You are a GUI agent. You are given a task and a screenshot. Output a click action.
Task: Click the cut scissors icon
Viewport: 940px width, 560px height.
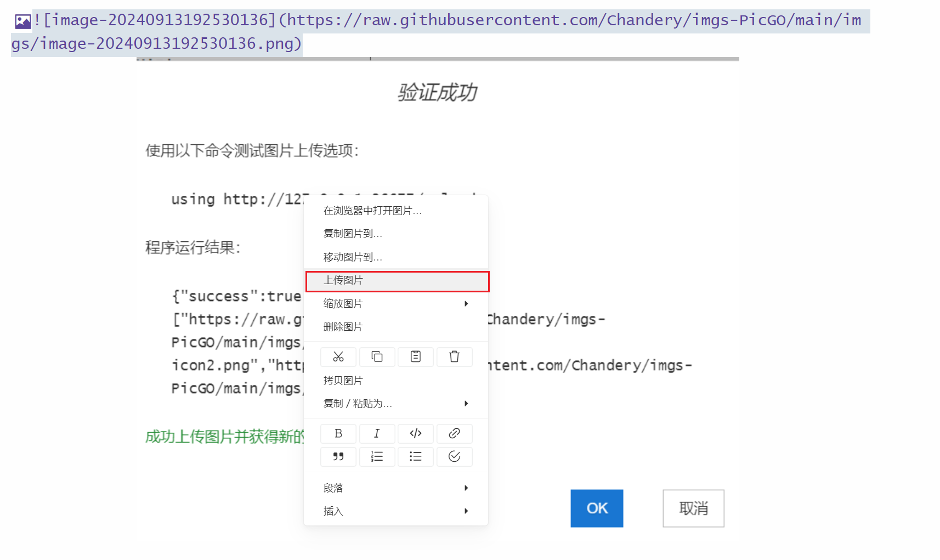click(338, 357)
